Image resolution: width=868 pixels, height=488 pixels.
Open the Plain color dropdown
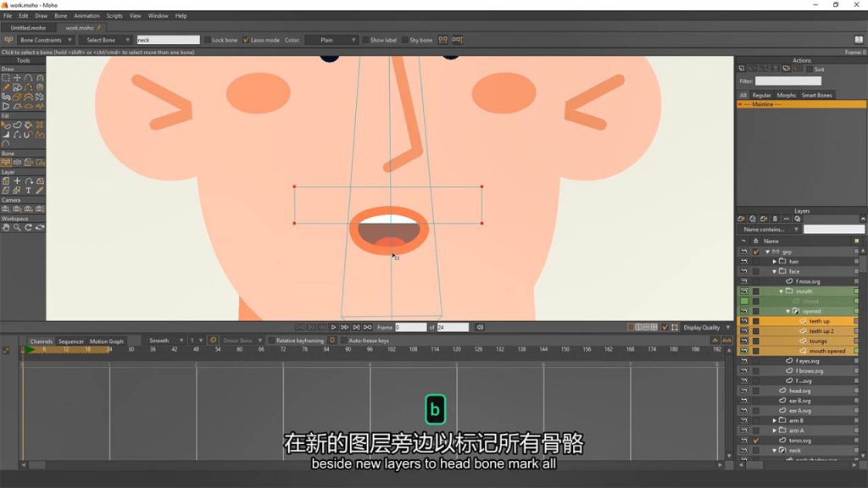pos(331,40)
